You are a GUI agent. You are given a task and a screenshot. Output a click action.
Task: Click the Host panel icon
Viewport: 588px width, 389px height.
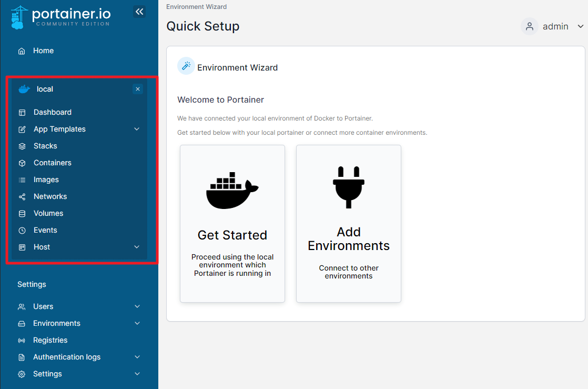[22, 247]
